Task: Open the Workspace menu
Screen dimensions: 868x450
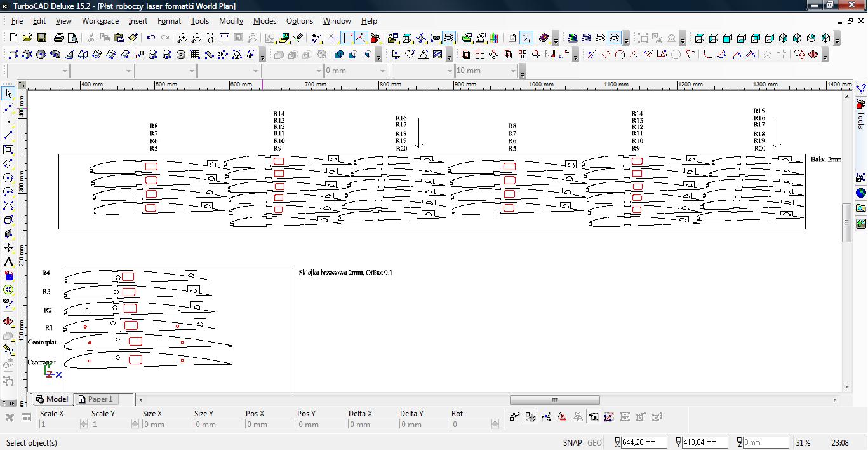Action: pyautogui.click(x=100, y=21)
